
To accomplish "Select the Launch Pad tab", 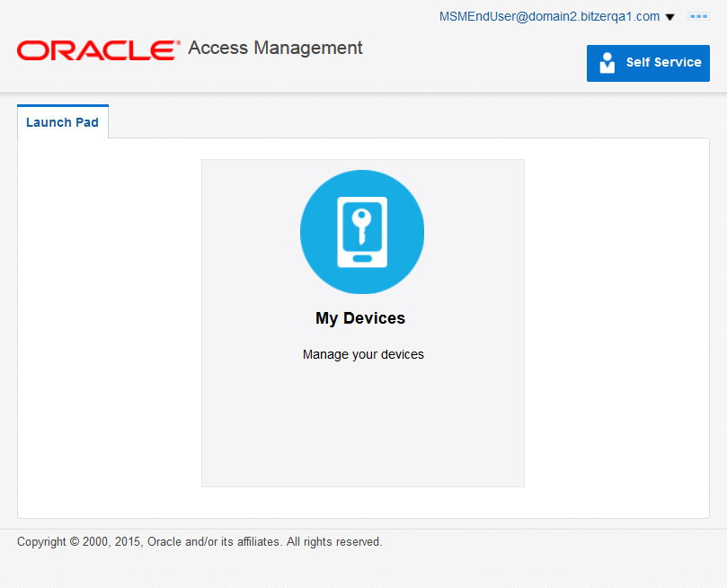I will (63, 122).
